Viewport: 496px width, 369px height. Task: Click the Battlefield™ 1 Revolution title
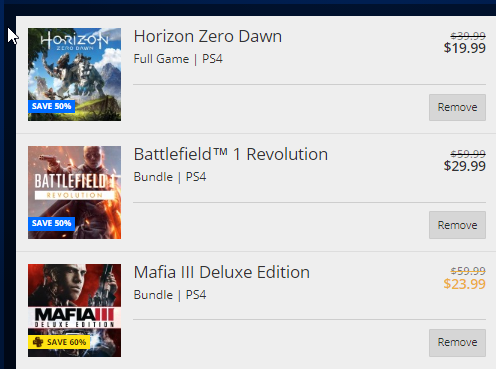(x=231, y=154)
